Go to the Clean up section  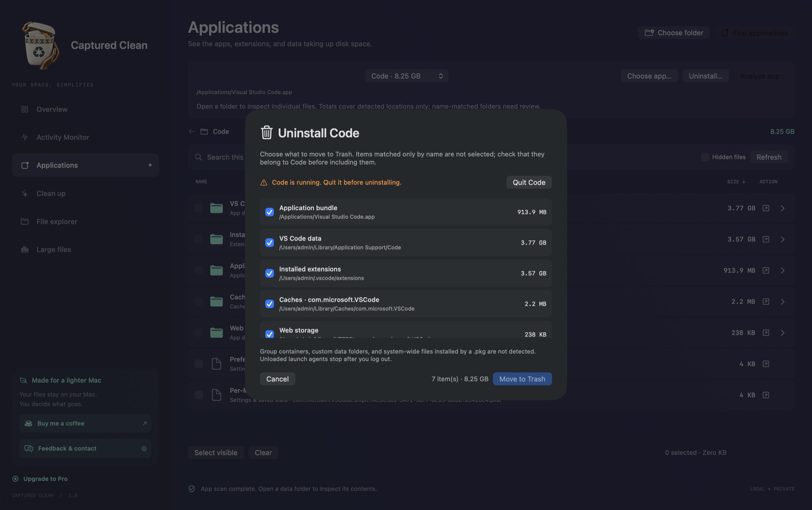point(85,193)
